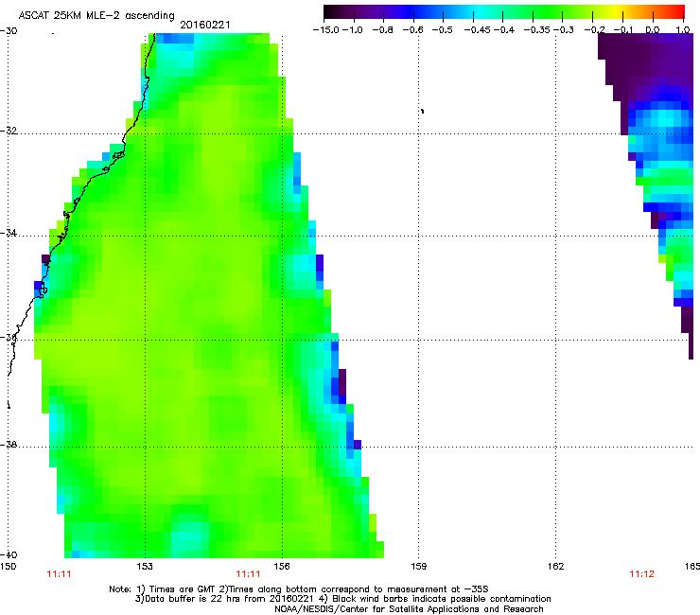This screenshot has width=700, height=615.
Task: Click the 20160221 date under the plot title
Action: click(x=205, y=25)
